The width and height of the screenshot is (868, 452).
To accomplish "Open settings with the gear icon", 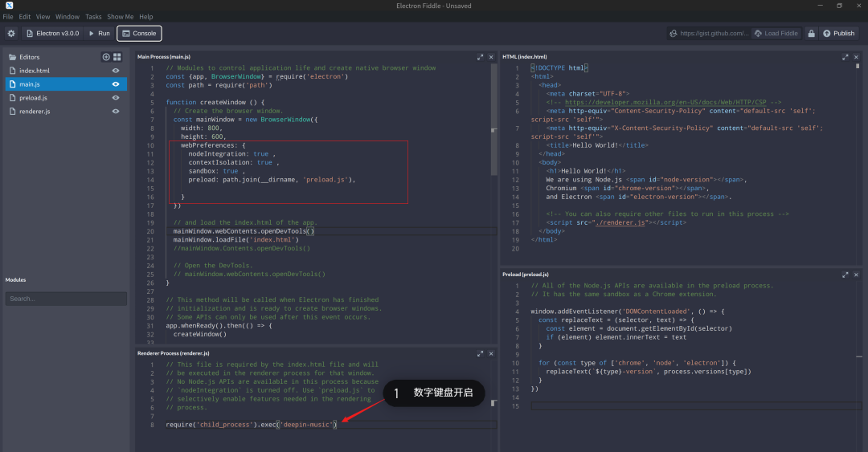I will point(11,33).
